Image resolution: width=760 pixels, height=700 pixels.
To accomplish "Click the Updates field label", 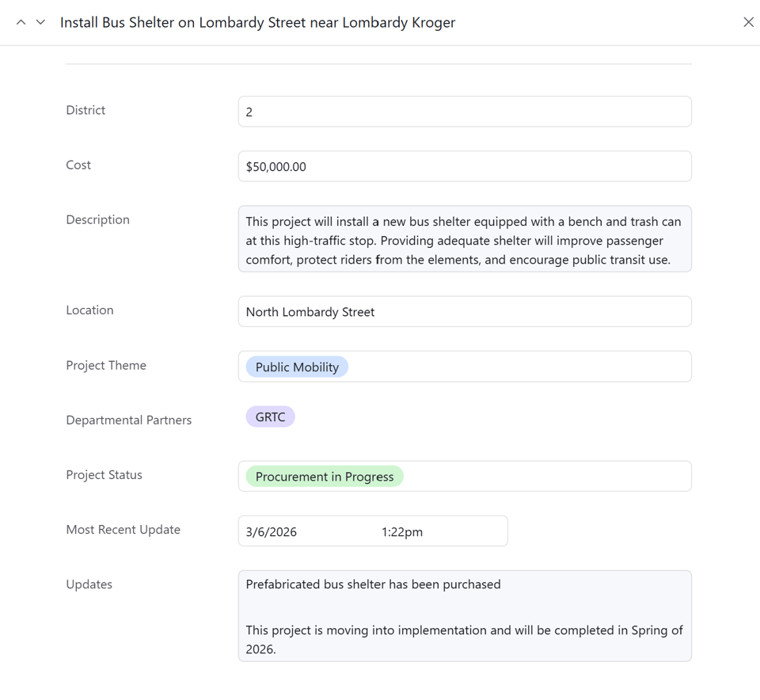I will [89, 584].
